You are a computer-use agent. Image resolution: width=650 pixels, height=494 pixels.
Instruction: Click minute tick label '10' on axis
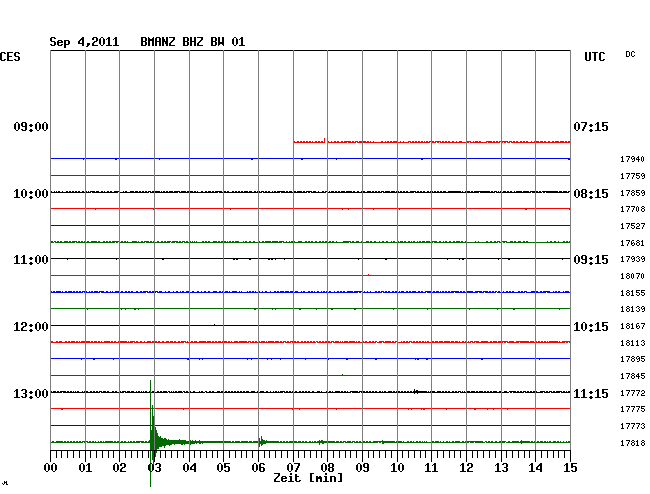click(397, 467)
